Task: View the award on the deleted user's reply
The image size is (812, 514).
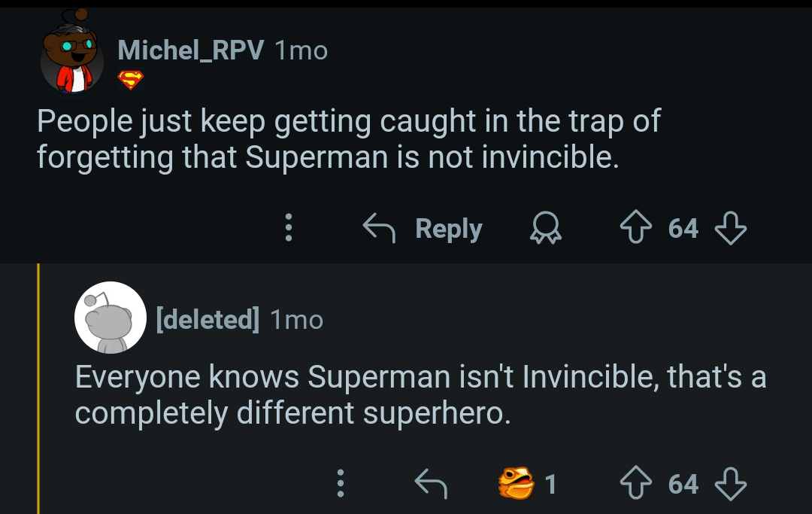Action: point(517,483)
